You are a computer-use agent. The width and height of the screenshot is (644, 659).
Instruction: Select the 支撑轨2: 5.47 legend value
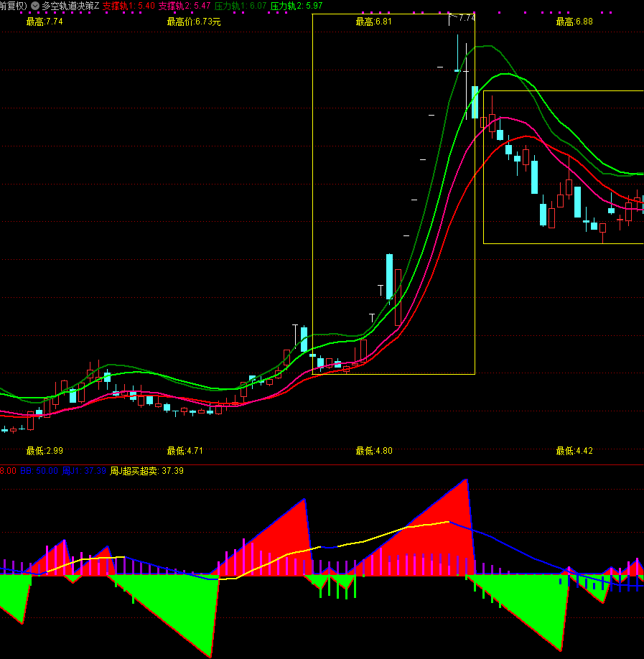click(185, 6)
